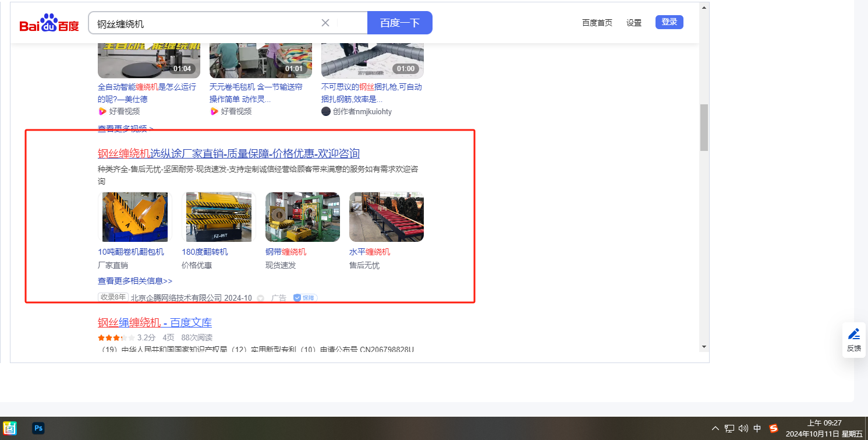Viewport: 868px width, 440px height.
Task: Open the 创作者nmjkuiohty avatar icon
Action: coord(326,111)
